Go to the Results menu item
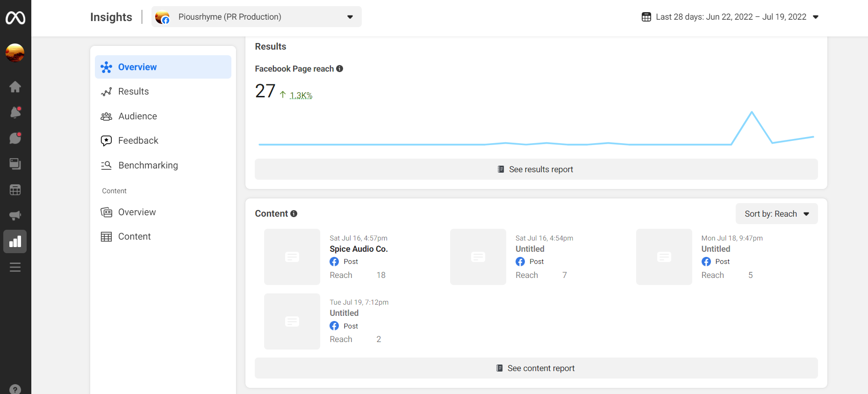The image size is (868, 394). pyautogui.click(x=133, y=92)
